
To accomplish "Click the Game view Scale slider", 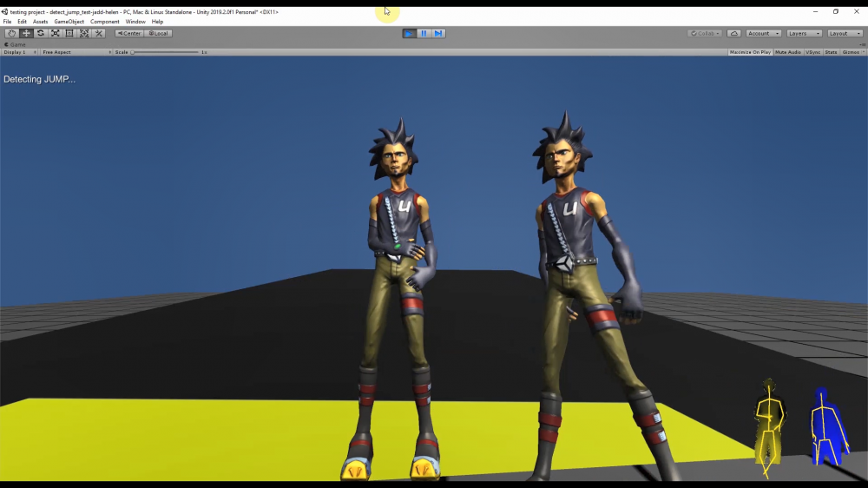I will point(165,52).
